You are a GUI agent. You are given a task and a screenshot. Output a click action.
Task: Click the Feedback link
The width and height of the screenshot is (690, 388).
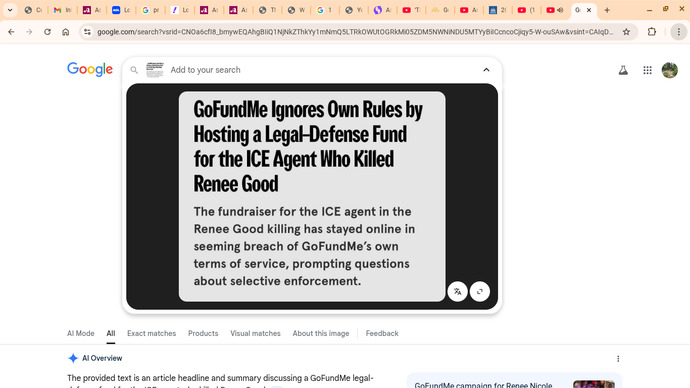(x=382, y=333)
